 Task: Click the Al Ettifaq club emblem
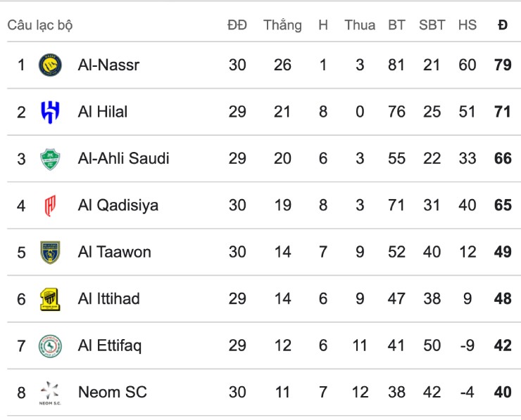click(x=50, y=345)
